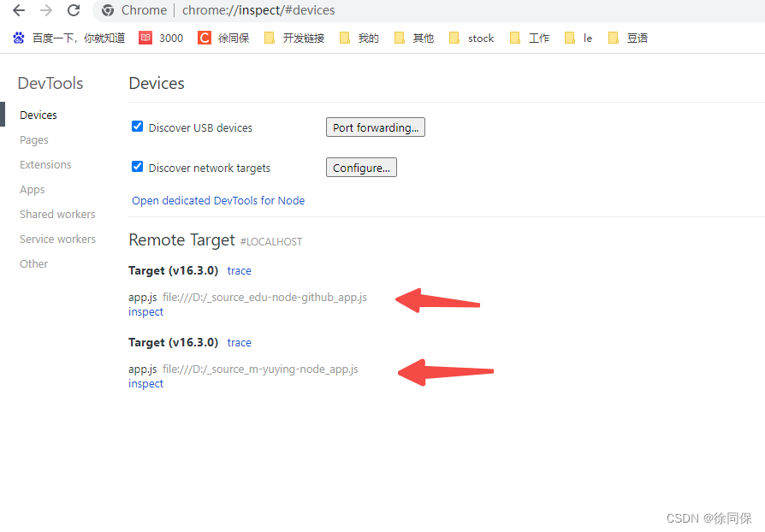Go back with the browser back arrow

pos(19,10)
